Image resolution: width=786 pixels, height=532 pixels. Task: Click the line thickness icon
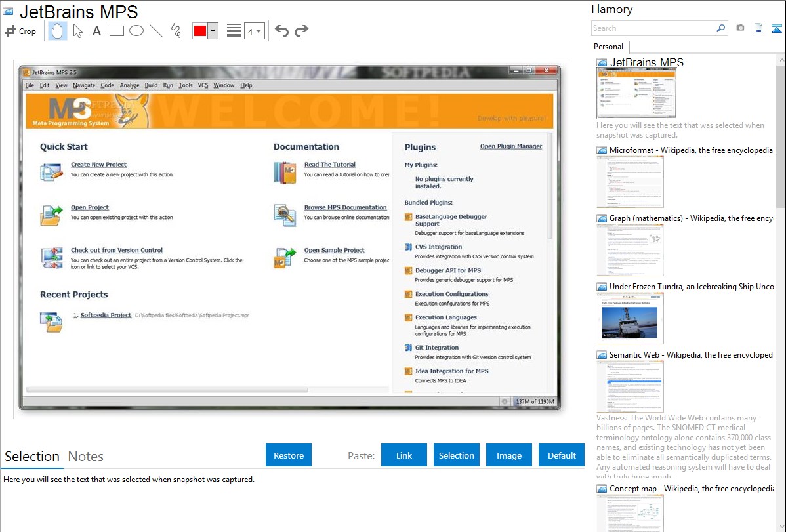coord(234,31)
